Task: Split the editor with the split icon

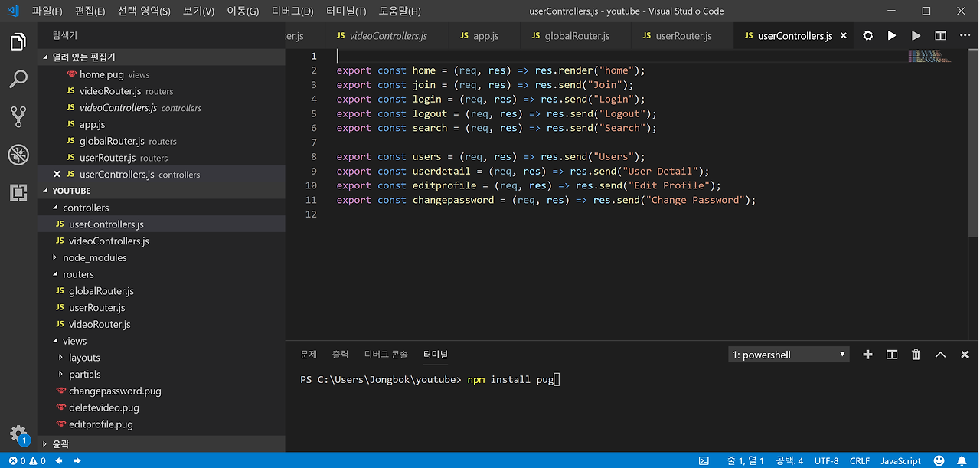Action: click(x=940, y=36)
